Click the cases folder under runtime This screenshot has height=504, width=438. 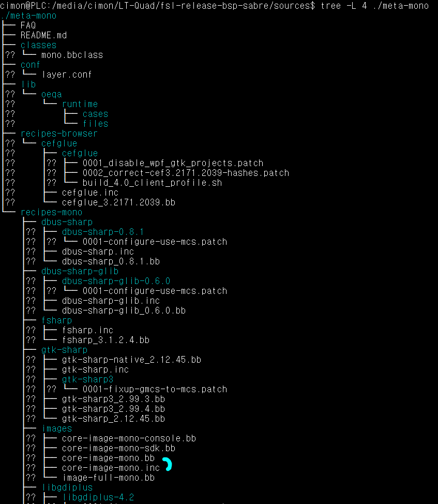tap(95, 114)
